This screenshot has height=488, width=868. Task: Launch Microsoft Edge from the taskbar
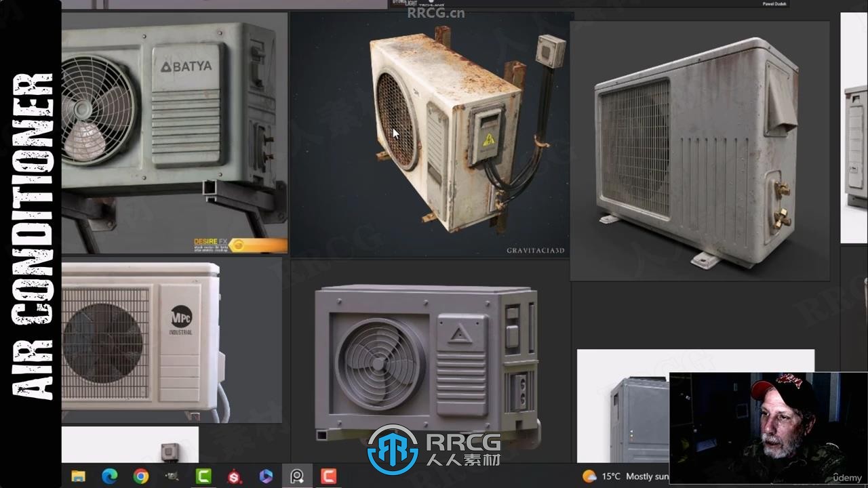pyautogui.click(x=109, y=476)
